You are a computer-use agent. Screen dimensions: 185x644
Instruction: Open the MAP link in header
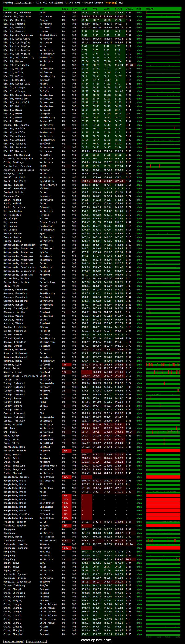[x=120, y=3]
